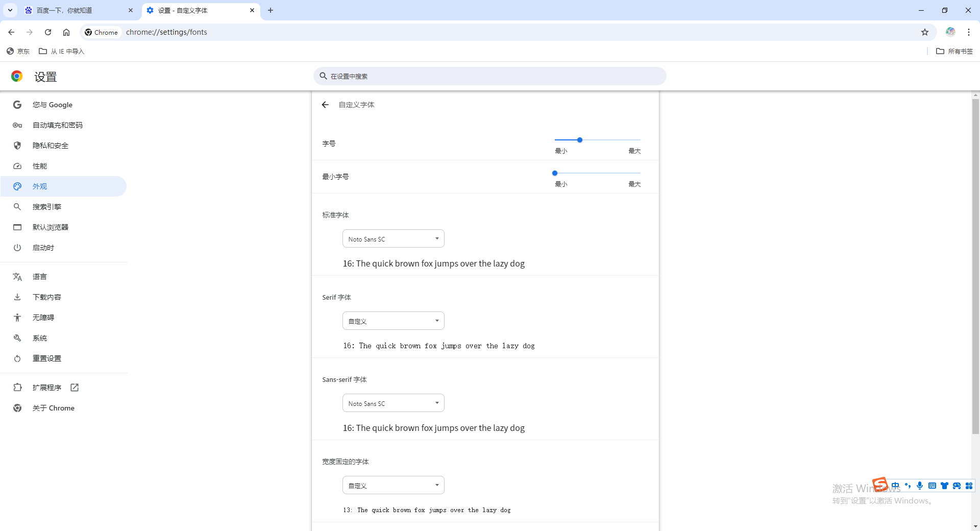Return to Appearance via the 自定义字体 back arrow
The image size is (980, 531).
tap(325, 105)
